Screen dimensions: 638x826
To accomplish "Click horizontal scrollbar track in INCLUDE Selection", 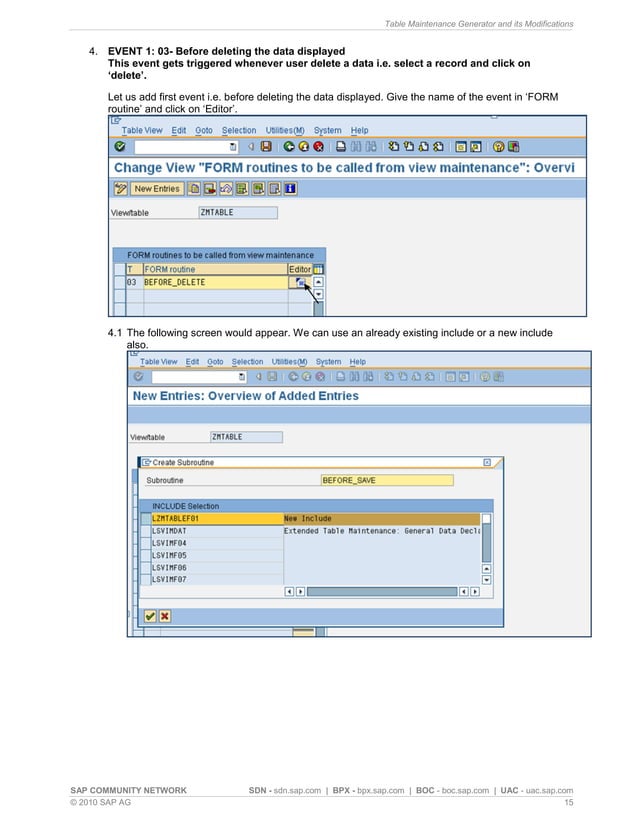I will coord(382,592).
